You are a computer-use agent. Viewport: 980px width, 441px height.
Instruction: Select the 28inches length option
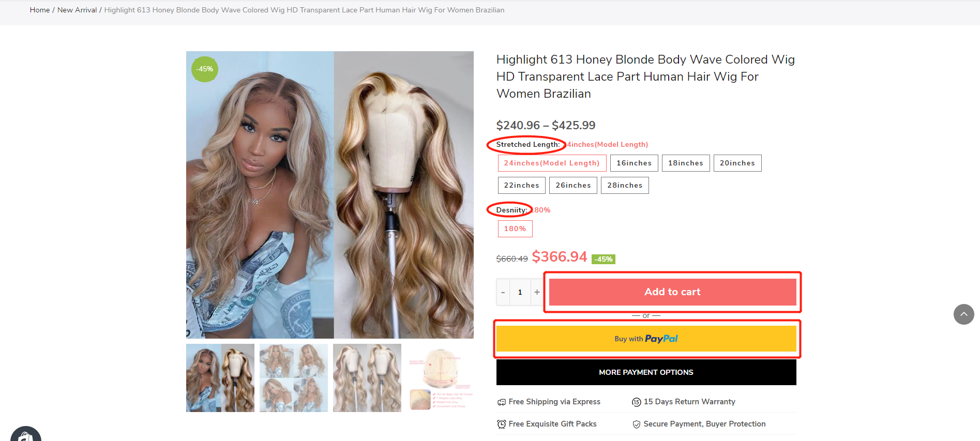(625, 185)
